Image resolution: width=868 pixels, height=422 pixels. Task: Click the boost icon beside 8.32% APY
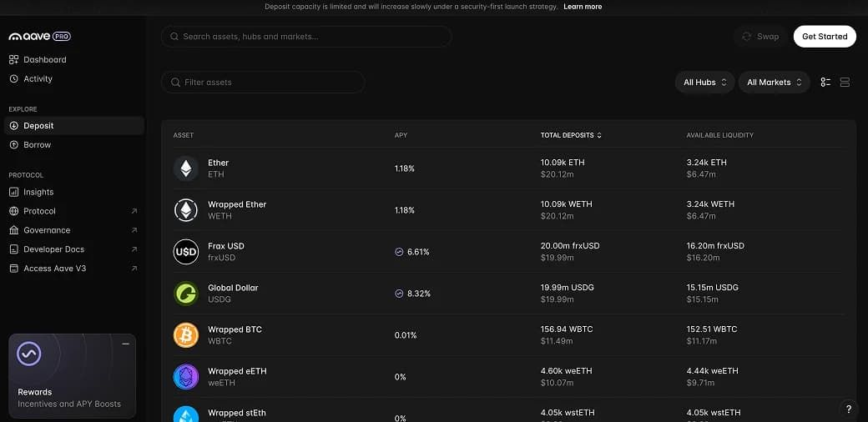399,294
